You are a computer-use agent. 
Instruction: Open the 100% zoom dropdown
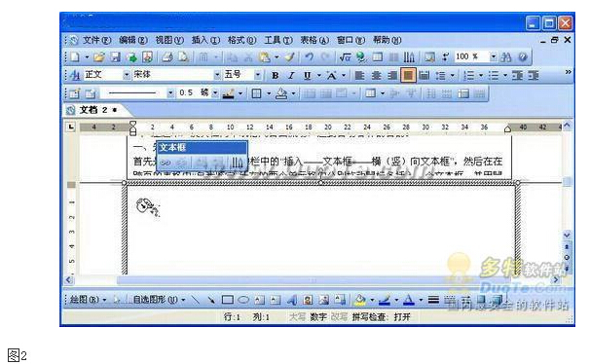pyautogui.click(x=494, y=56)
